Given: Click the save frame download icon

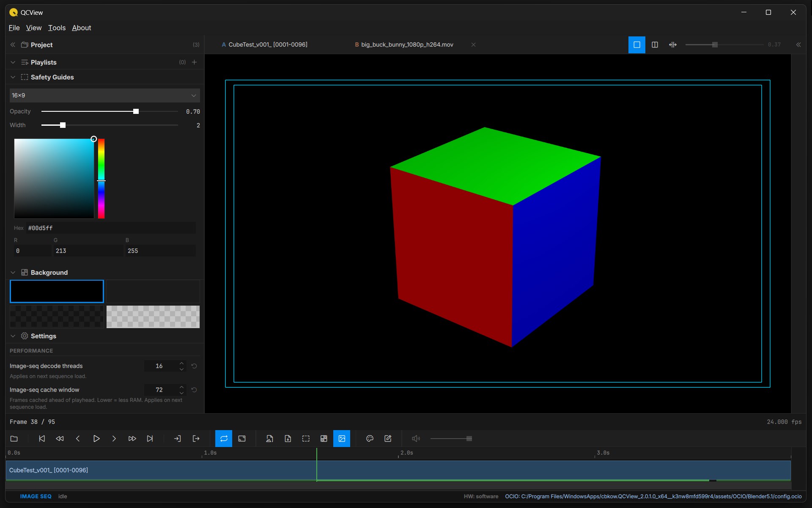Looking at the screenshot, I should (x=288, y=439).
